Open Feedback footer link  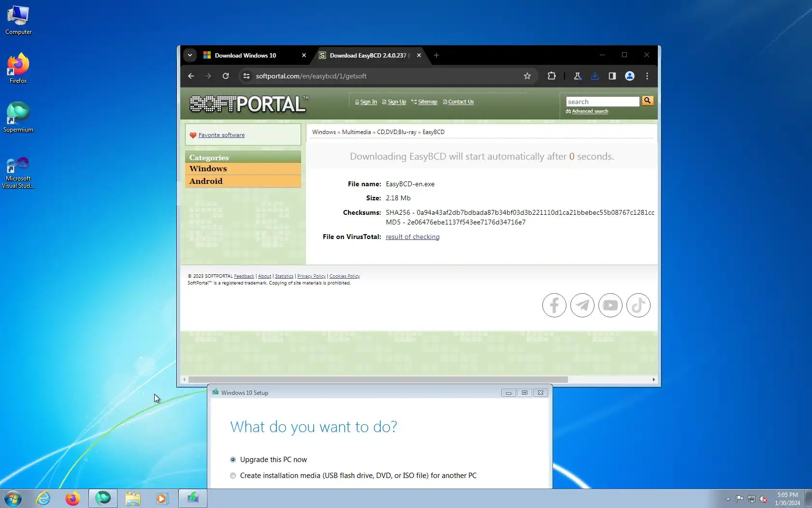tap(244, 276)
